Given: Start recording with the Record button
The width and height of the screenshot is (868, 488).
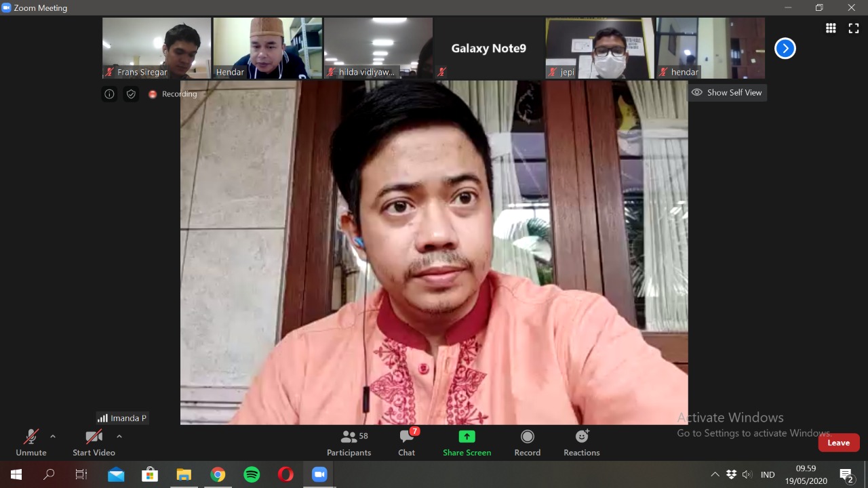Looking at the screenshot, I should [x=527, y=443].
